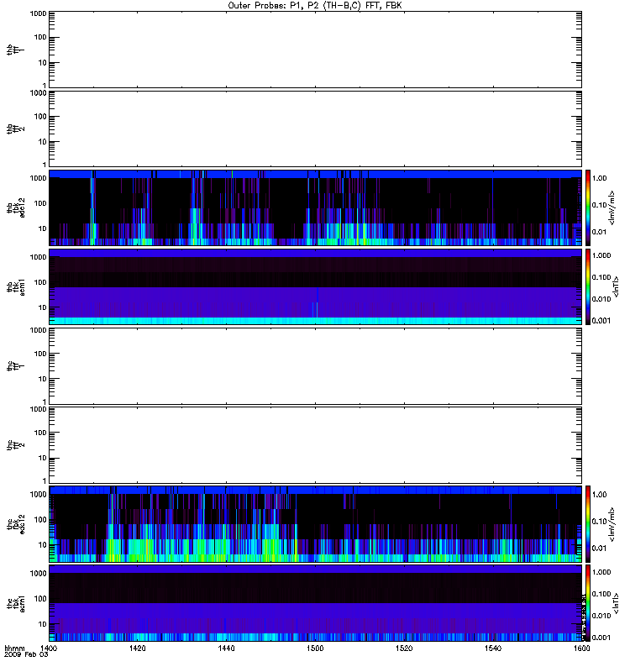This screenshot has width=630, height=672.
Task: Click the 'thb fbk scm1' y-axis title
Action: click(x=16, y=286)
